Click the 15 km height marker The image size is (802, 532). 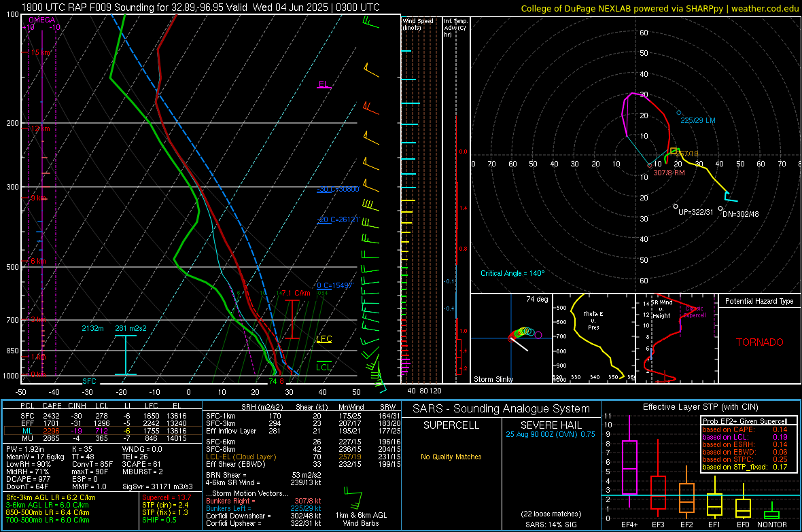point(40,53)
